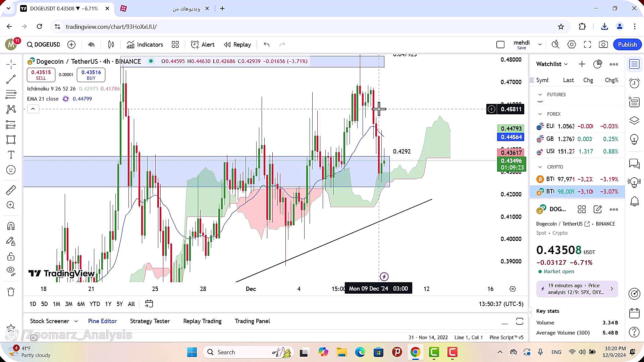This screenshot has width=644, height=362.
Task: Click the Publish button
Action: (627, 45)
